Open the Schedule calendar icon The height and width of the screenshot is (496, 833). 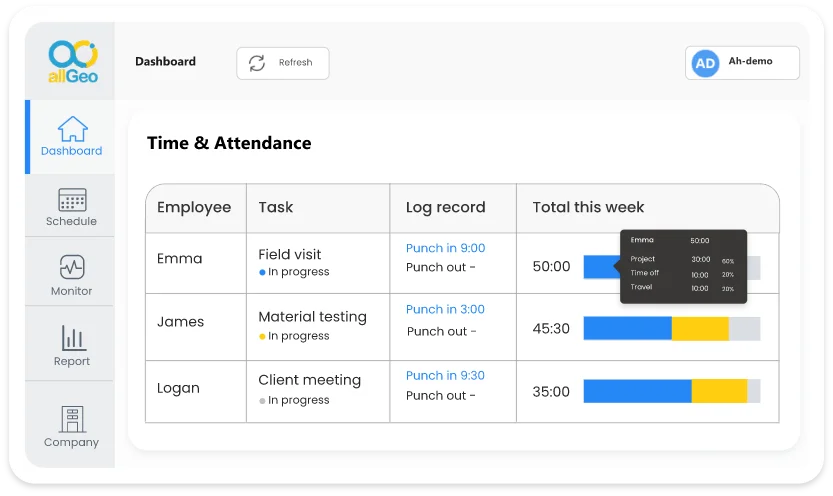tap(72, 199)
